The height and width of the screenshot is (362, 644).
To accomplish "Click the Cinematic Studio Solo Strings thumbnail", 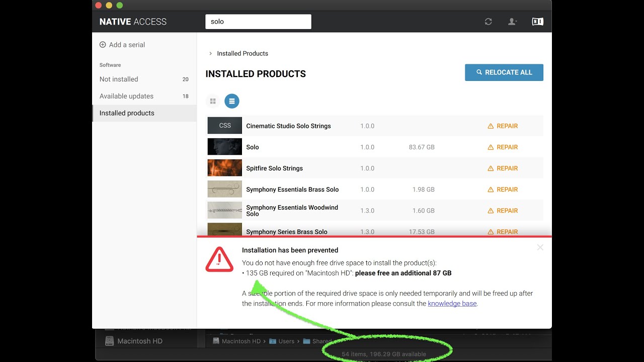I will point(225,126).
